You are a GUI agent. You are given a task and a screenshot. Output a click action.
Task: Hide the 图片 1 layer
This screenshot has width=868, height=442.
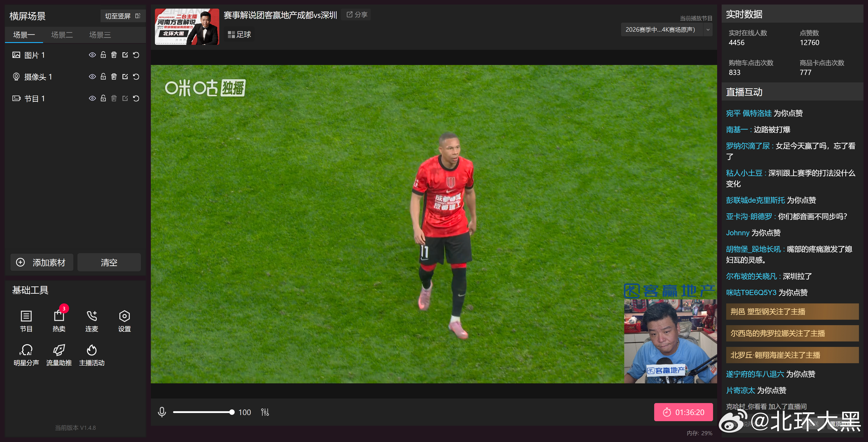coord(92,55)
